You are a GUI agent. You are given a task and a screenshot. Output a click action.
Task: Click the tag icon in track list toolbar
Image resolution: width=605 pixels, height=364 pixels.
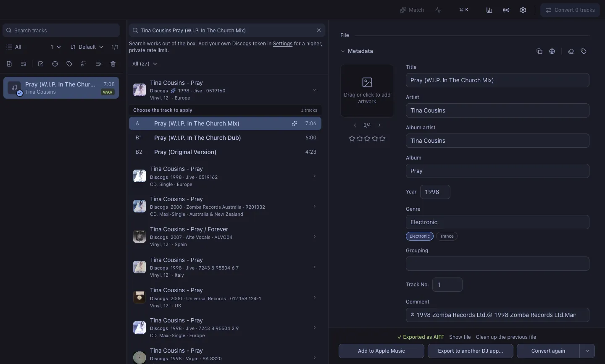(x=69, y=64)
